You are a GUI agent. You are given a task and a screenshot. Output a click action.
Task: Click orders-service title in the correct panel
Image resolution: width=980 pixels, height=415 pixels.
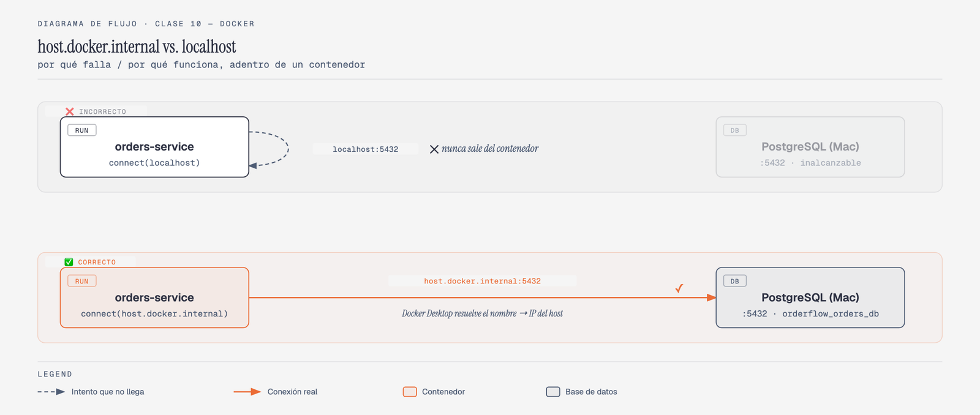[x=154, y=297]
